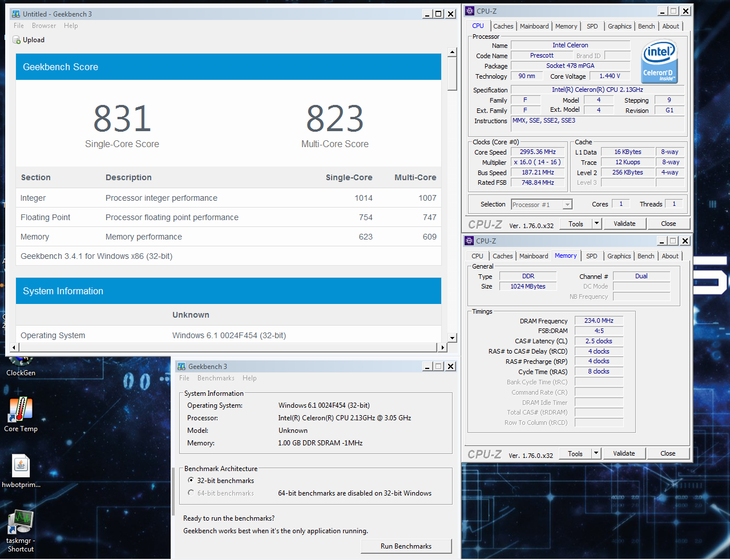This screenshot has height=560, width=730.
Task: Open the Browser menu in Geekbench results
Action: coord(44,26)
